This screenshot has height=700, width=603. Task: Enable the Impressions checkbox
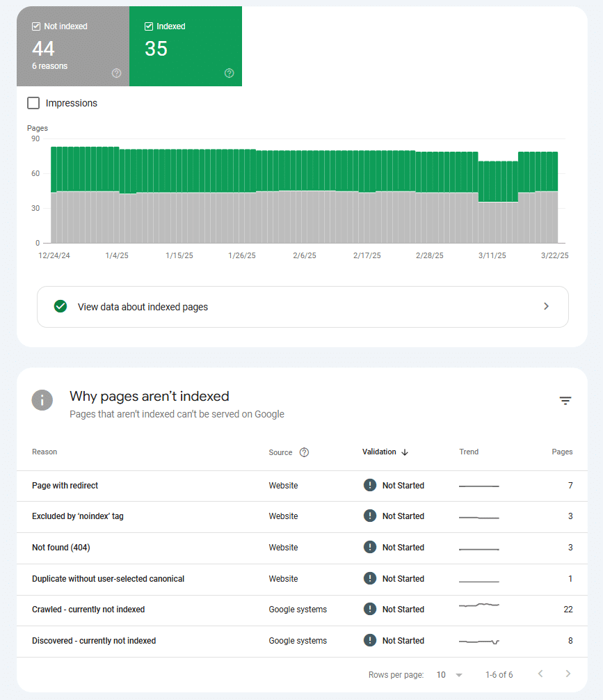(33, 103)
